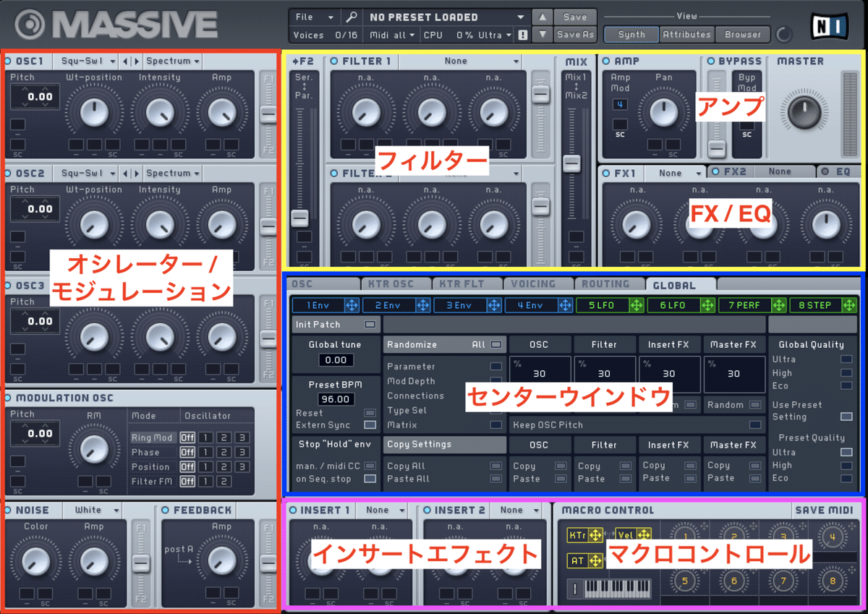868x614 pixels.
Task: Toggle Filter 1 power button
Action: [x=334, y=61]
